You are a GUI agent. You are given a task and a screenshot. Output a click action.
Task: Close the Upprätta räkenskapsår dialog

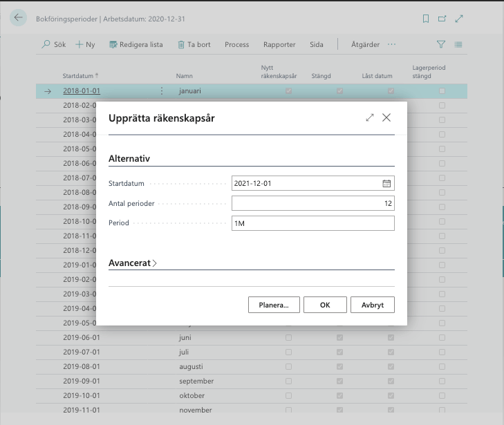pos(386,117)
